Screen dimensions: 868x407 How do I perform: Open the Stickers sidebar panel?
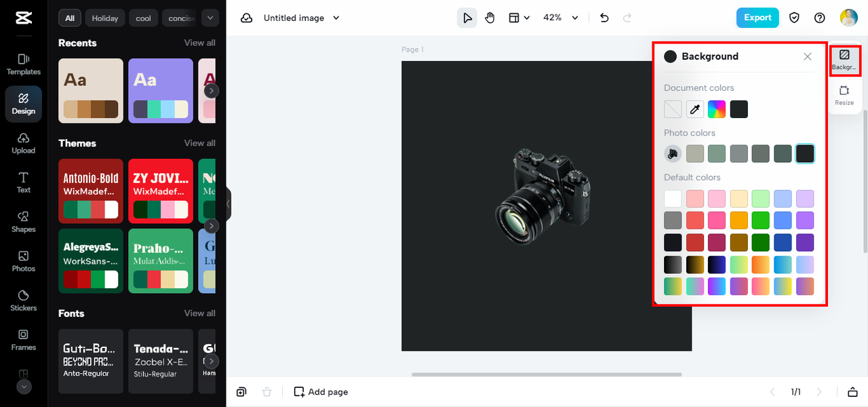[24, 301]
